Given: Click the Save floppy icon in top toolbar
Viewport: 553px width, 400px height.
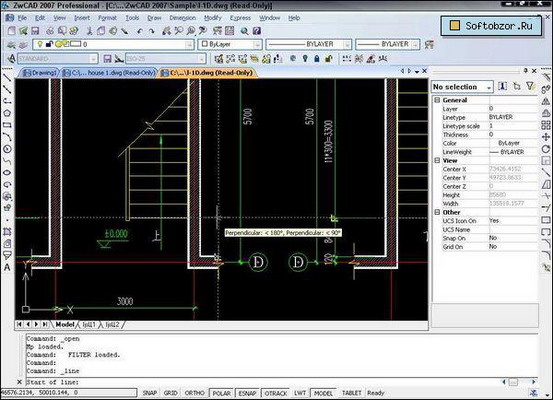Looking at the screenshot, I should (35, 31).
